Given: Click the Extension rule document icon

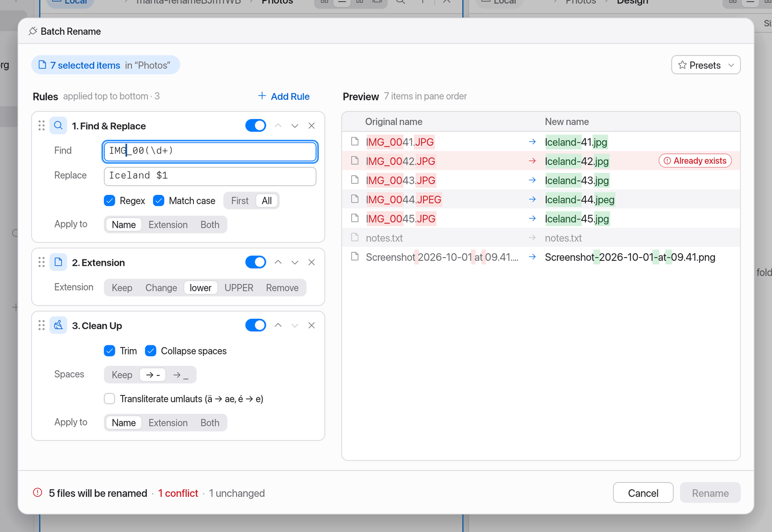Looking at the screenshot, I should pos(58,262).
